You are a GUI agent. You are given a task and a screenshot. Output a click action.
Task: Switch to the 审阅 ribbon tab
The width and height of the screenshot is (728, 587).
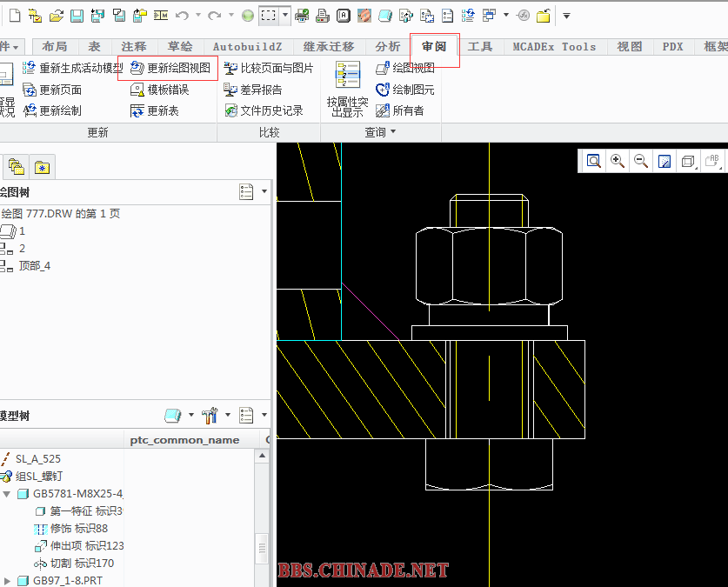434,47
